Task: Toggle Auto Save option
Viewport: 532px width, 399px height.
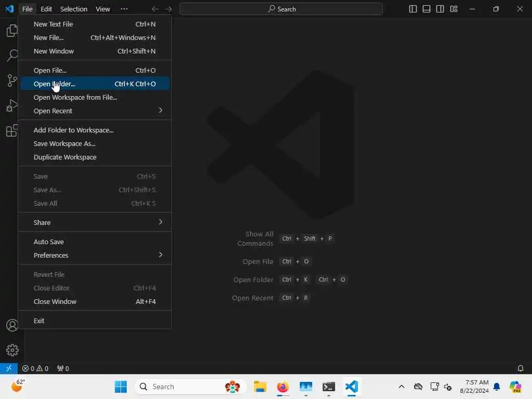Action: pyautogui.click(x=95, y=242)
